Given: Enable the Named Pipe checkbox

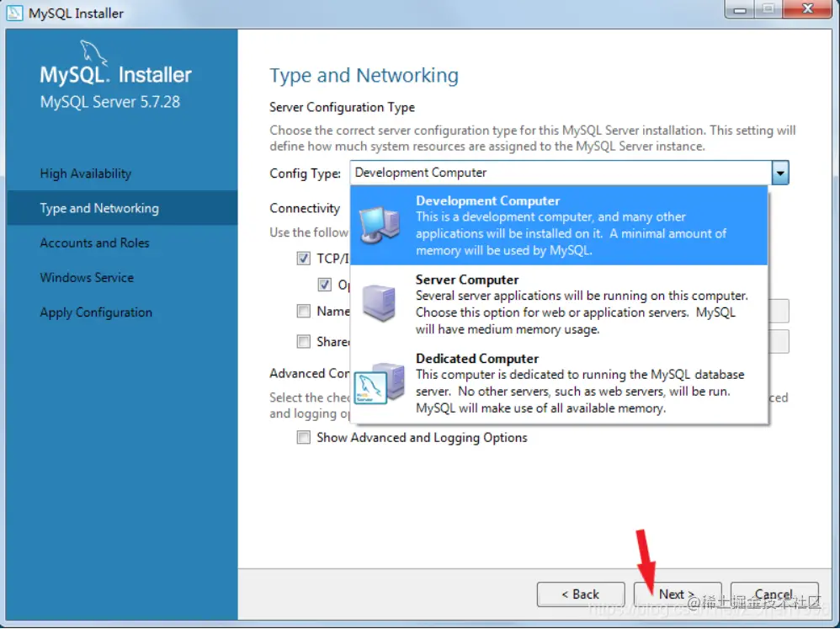Looking at the screenshot, I should [303, 311].
